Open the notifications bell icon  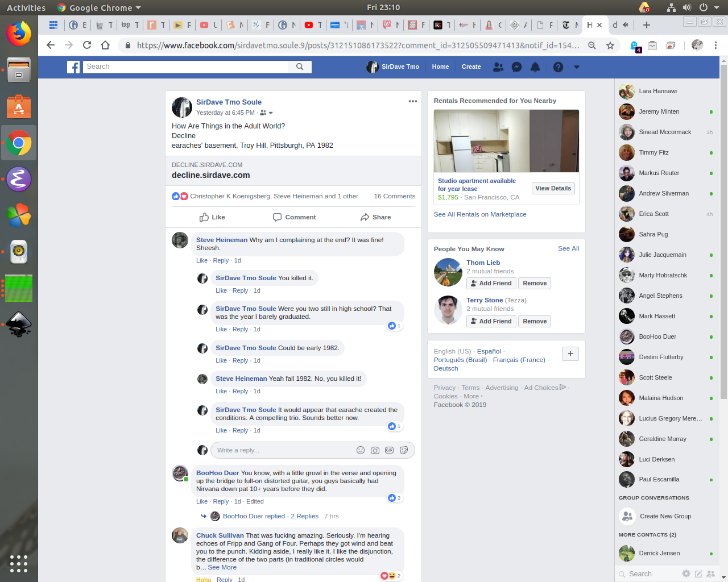pos(535,67)
